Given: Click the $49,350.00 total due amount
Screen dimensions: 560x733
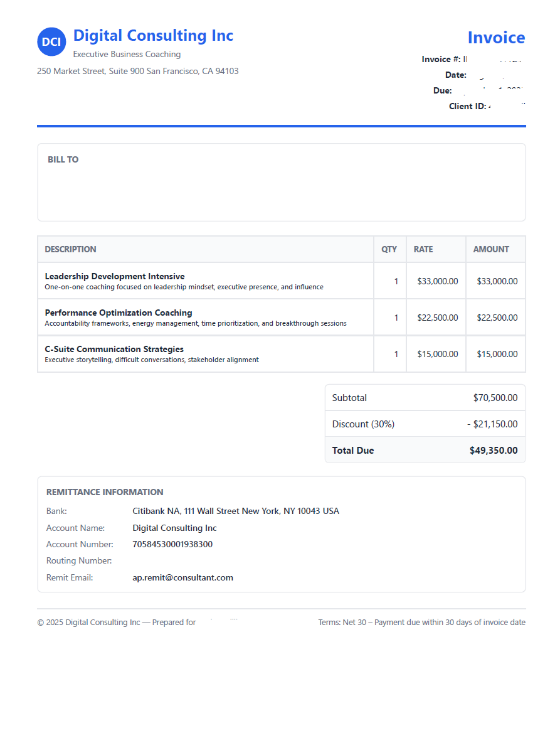Looking at the screenshot, I should [493, 451].
